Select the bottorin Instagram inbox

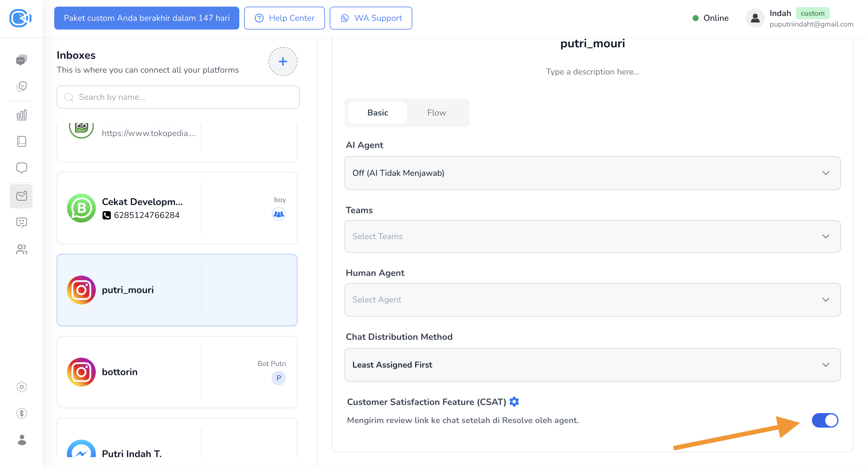click(x=177, y=372)
